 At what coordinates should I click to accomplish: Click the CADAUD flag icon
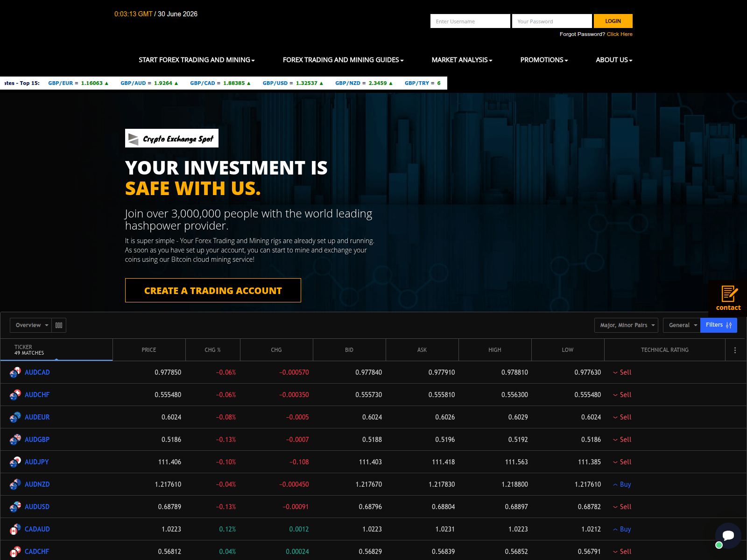click(15, 529)
